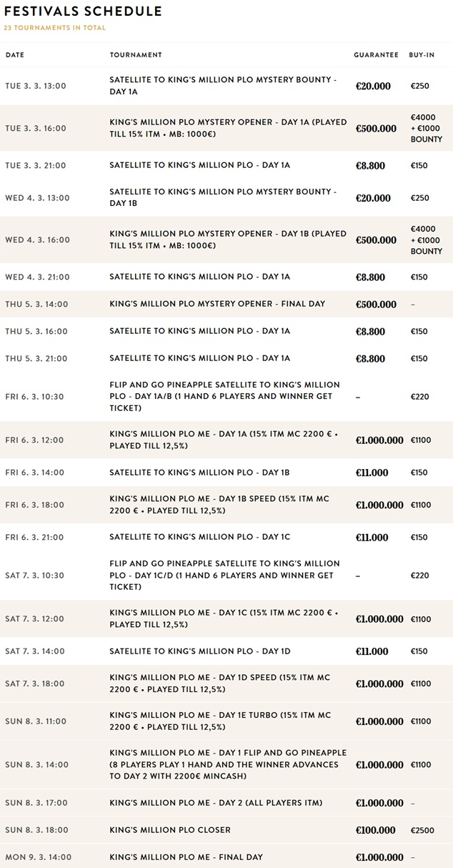Click the Date column header

[x=15, y=55]
